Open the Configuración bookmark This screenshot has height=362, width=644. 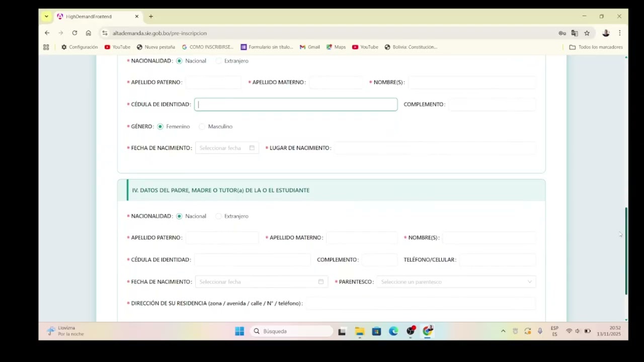click(79, 47)
